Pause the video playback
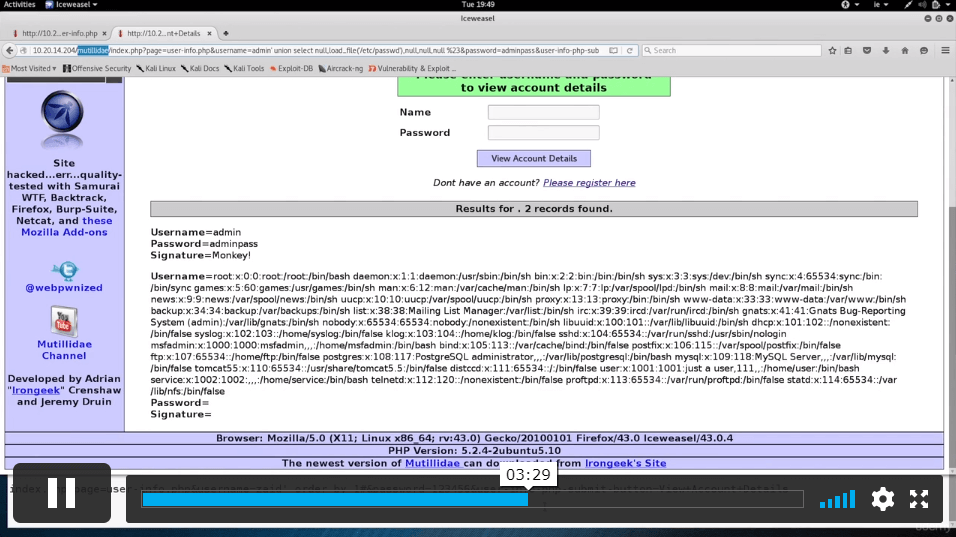This screenshot has height=537, width=956. tap(62, 493)
